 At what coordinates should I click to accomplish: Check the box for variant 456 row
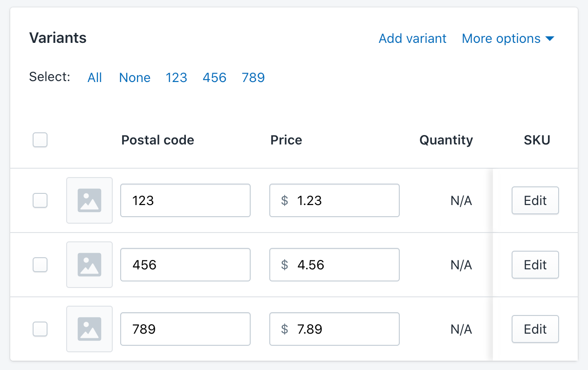coord(40,265)
